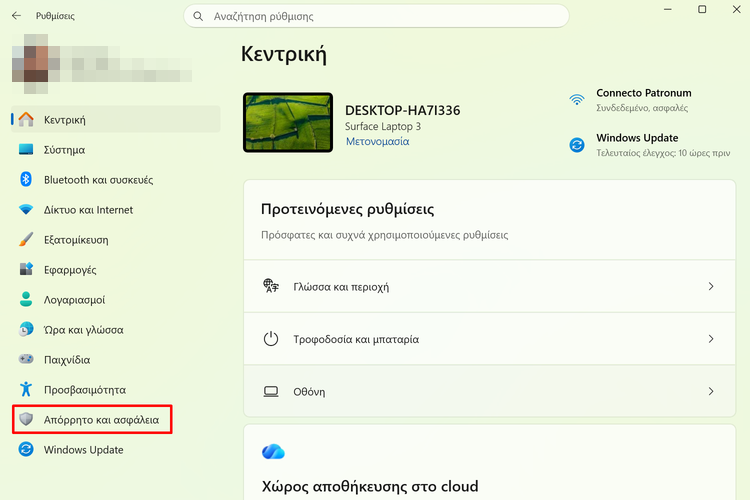Viewport: 750px width, 500px height.
Task: Select Απόρρητο και ασφάλεια in the sidebar
Action: click(92, 420)
